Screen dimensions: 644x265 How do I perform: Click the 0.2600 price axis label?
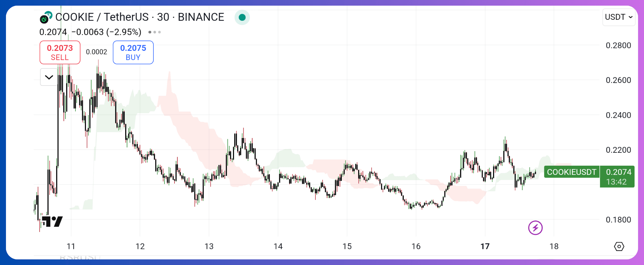(x=618, y=80)
